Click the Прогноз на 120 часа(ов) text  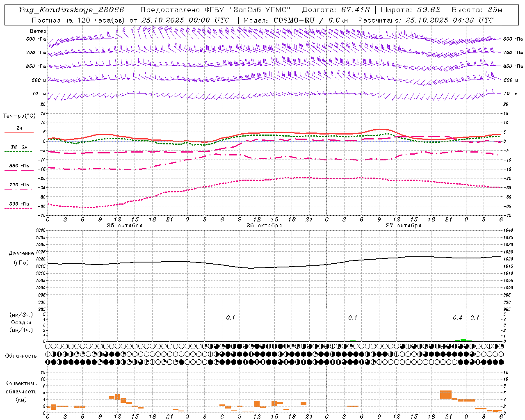pos(78,20)
